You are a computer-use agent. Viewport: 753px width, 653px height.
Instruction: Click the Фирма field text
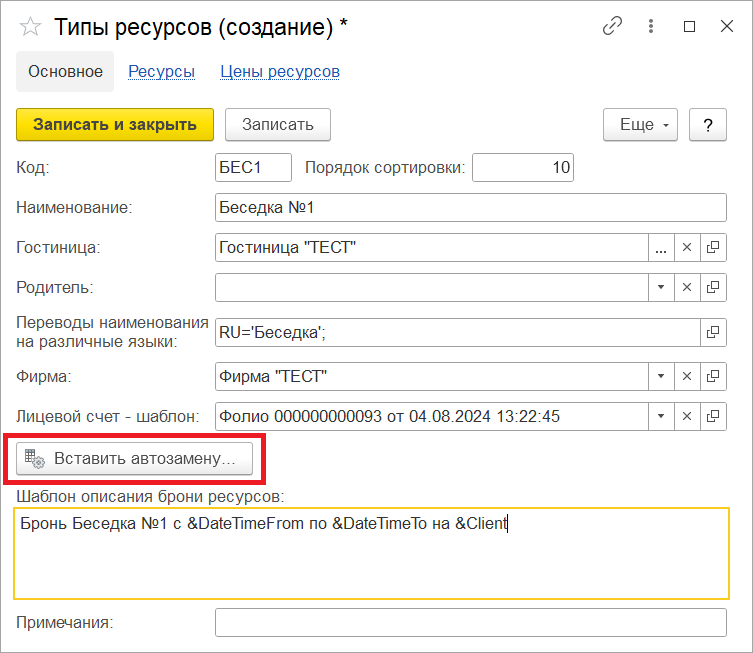click(x=431, y=376)
